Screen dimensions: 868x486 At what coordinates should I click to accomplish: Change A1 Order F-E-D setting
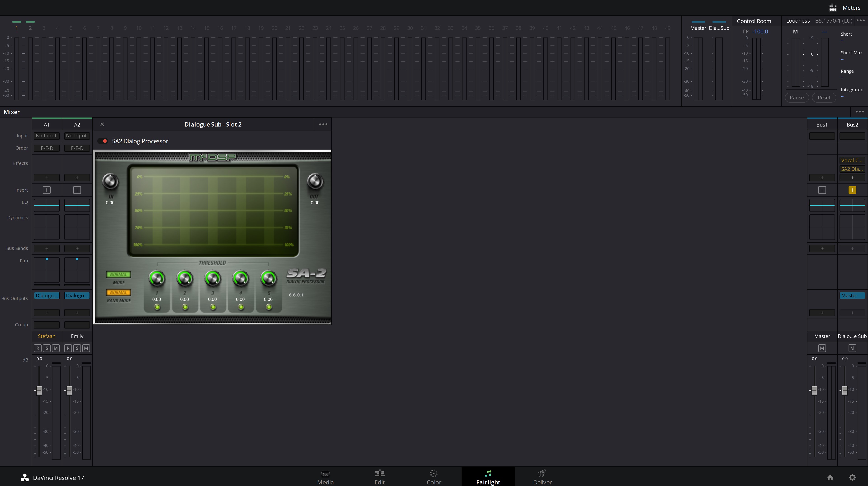point(47,148)
